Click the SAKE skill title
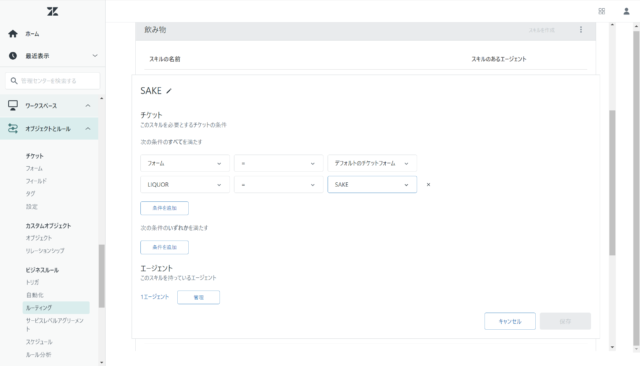 (x=151, y=91)
